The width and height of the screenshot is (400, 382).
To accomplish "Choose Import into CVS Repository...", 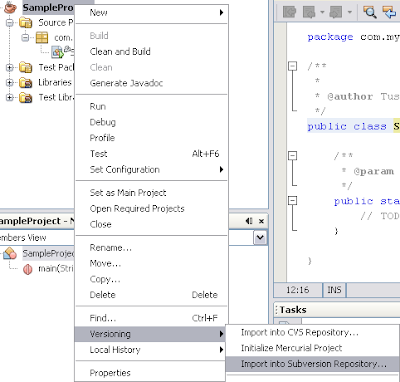I will [x=312, y=333].
